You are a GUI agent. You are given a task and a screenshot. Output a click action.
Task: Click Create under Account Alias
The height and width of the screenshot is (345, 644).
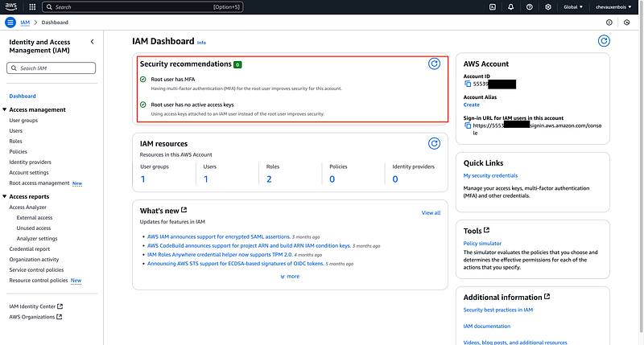(472, 105)
